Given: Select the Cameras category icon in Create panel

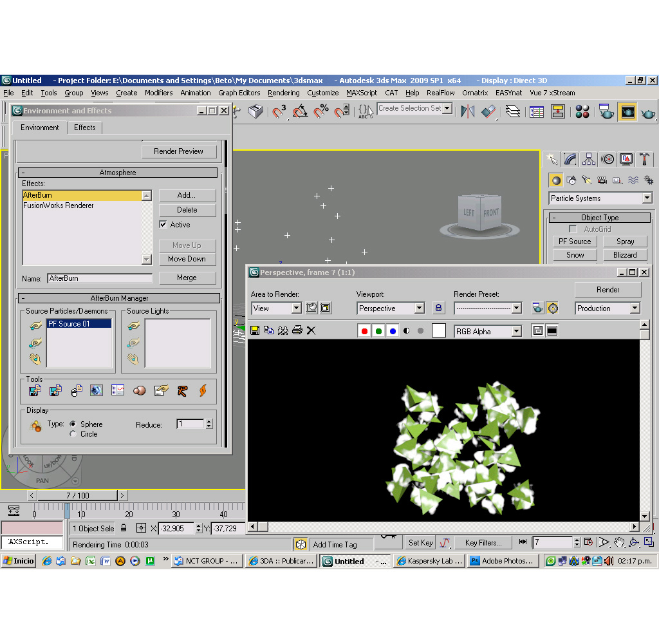Looking at the screenshot, I should pyautogui.click(x=602, y=180).
